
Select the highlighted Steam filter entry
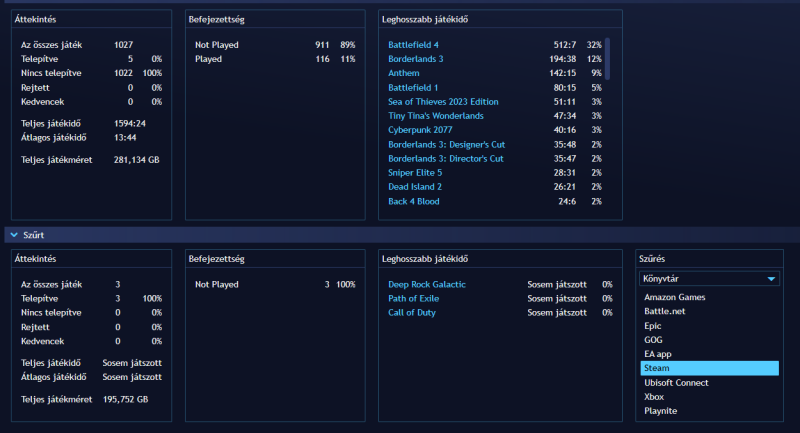click(709, 368)
